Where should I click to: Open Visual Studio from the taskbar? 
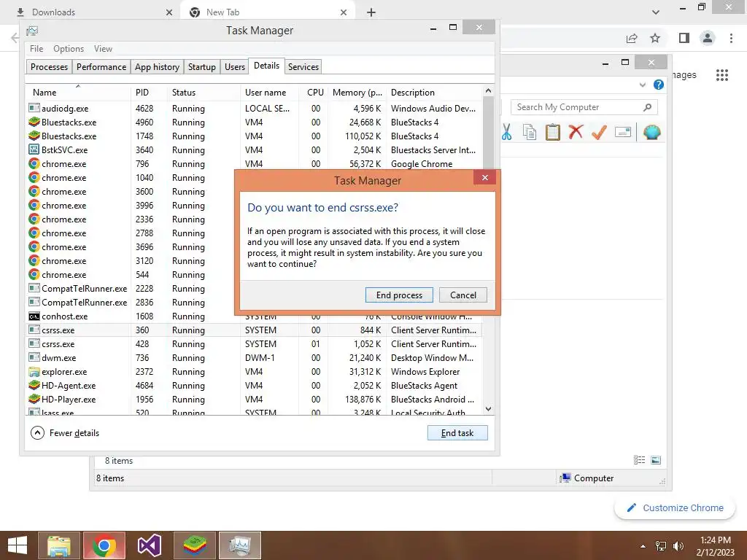click(x=149, y=545)
